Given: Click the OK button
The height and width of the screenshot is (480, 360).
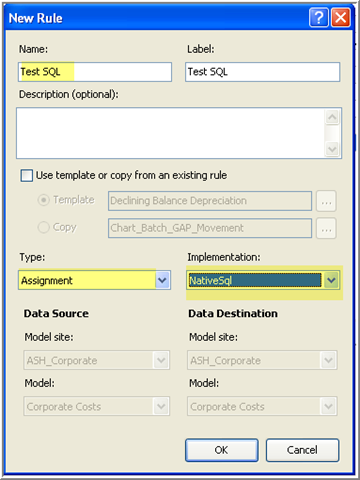Looking at the screenshot, I should pos(222,450).
